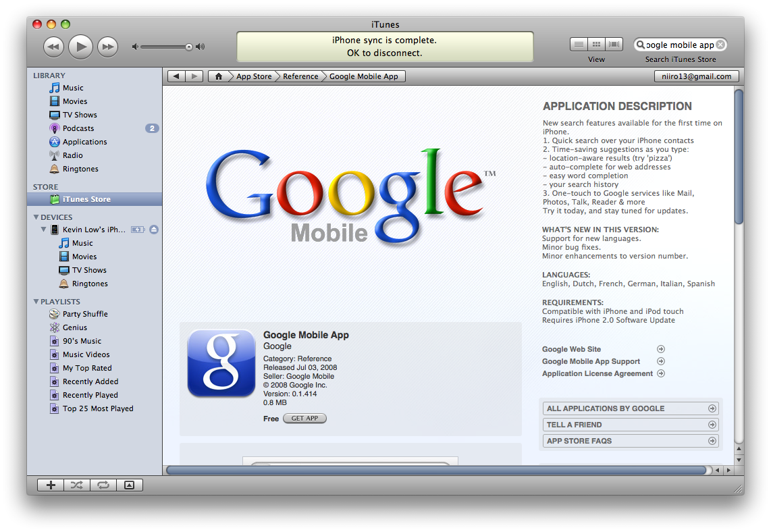Eject Kevin Low's iPhone

click(x=154, y=230)
